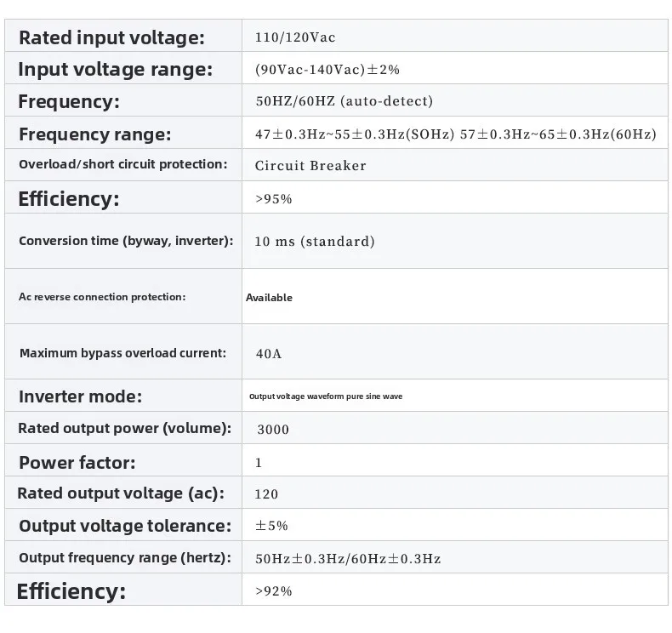Screen dimensions: 672x633
Task: Click the 'Rated input voltage:' label
Action: pyautogui.click(x=111, y=37)
